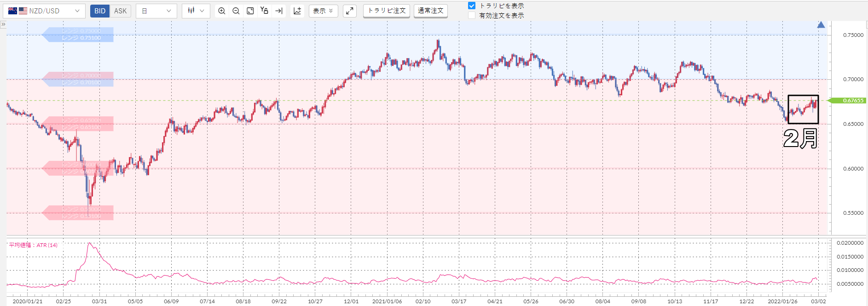868x306 pixels.
Task: Enable 有効注文を表示 checkbox
Action: tap(472, 16)
